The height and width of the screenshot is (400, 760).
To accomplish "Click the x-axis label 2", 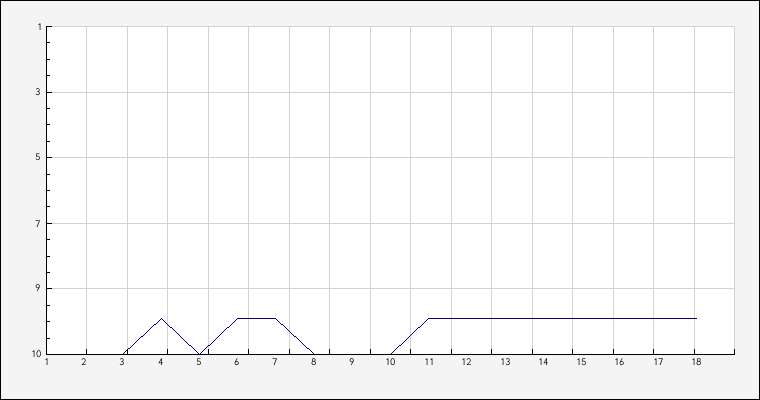I will point(84,362).
